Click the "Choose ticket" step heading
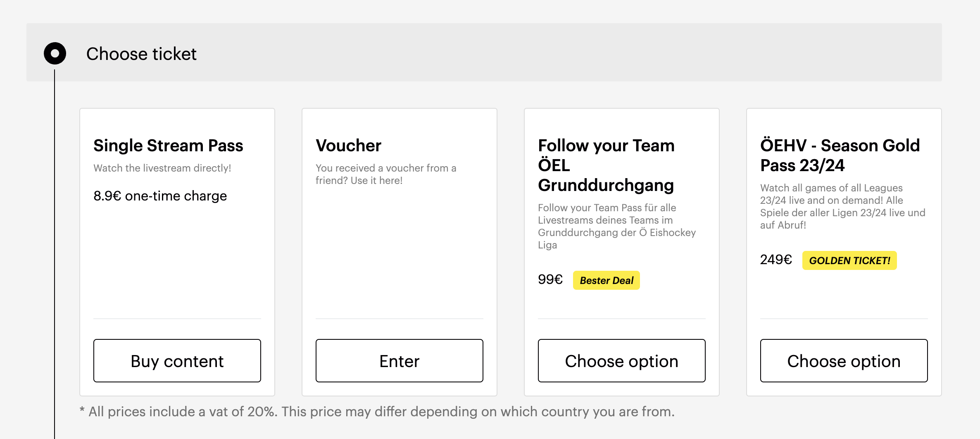 (141, 54)
